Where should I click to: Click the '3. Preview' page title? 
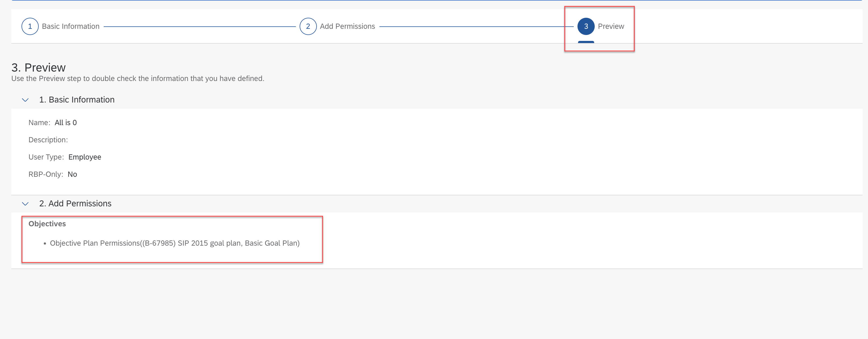(x=38, y=68)
